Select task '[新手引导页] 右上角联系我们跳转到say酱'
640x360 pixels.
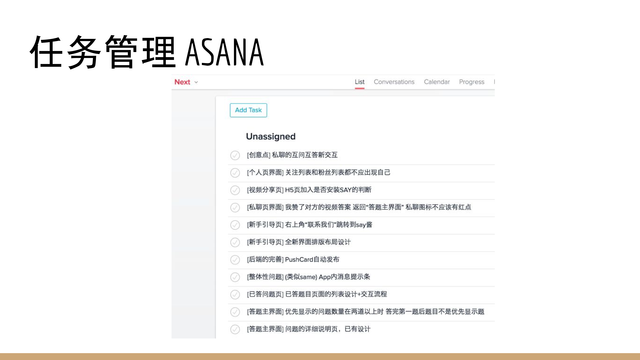point(309,225)
